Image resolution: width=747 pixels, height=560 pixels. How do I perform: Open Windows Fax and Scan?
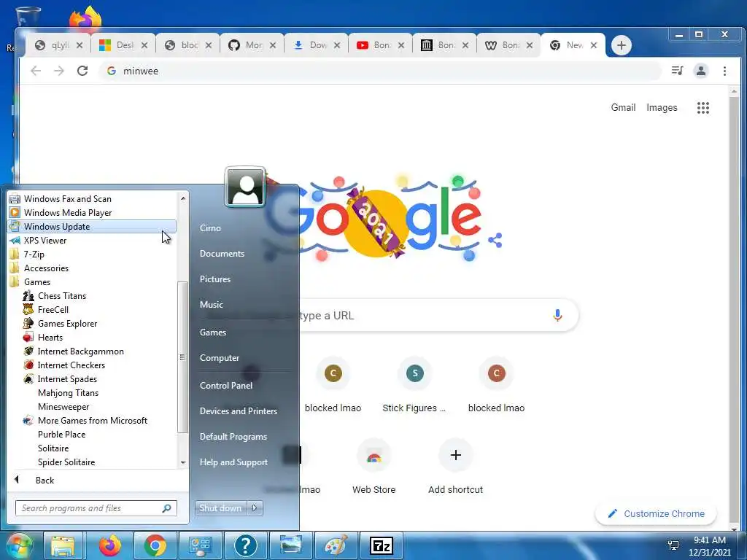coord(67,199)
